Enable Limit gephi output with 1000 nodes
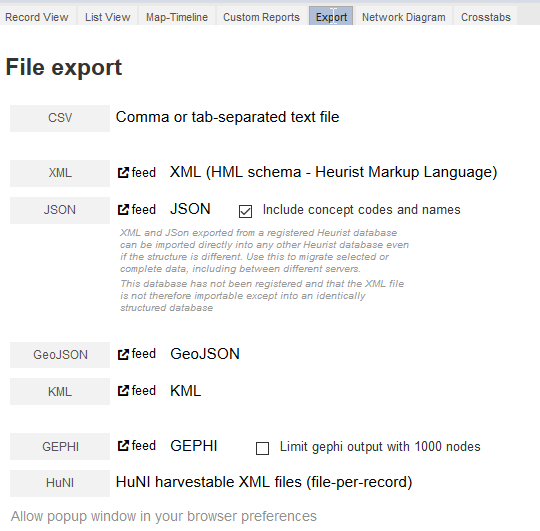Image resolution: width=540 pixels, height=531 pixels. tap(262, 448)
